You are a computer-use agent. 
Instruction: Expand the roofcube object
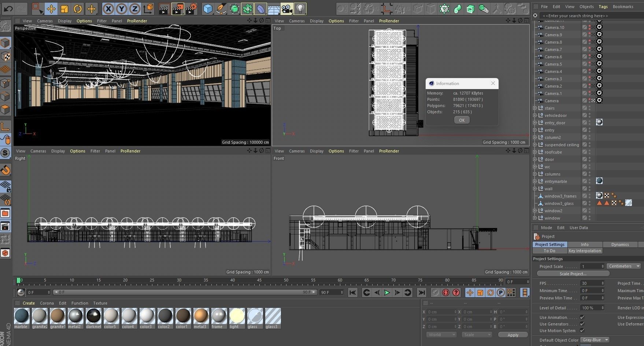point(534,152)
